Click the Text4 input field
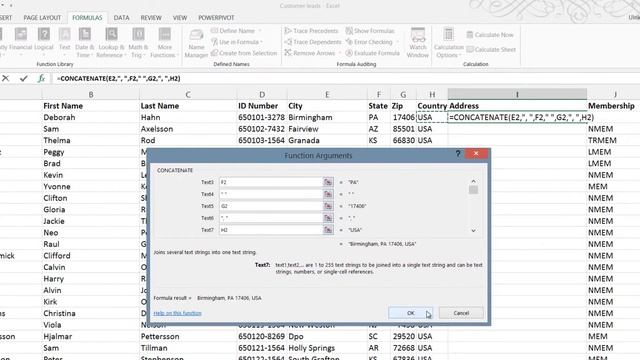Screen dimensions: 640x360 point(271,194)
